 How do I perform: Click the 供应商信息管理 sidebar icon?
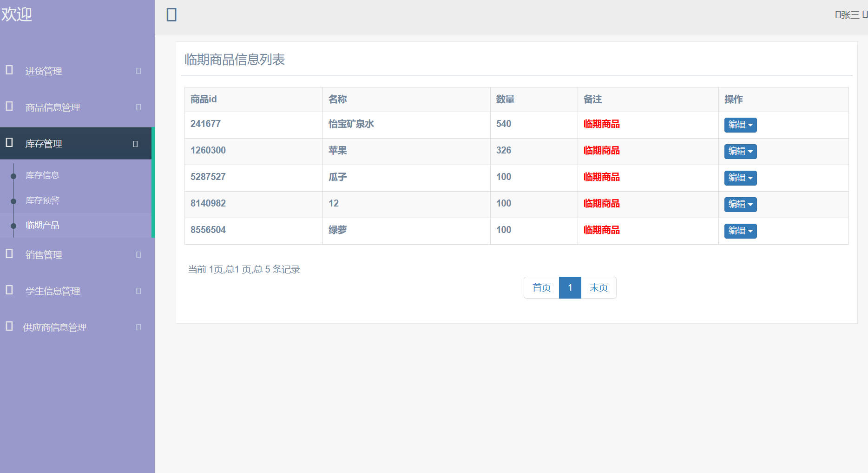[8, 327]
